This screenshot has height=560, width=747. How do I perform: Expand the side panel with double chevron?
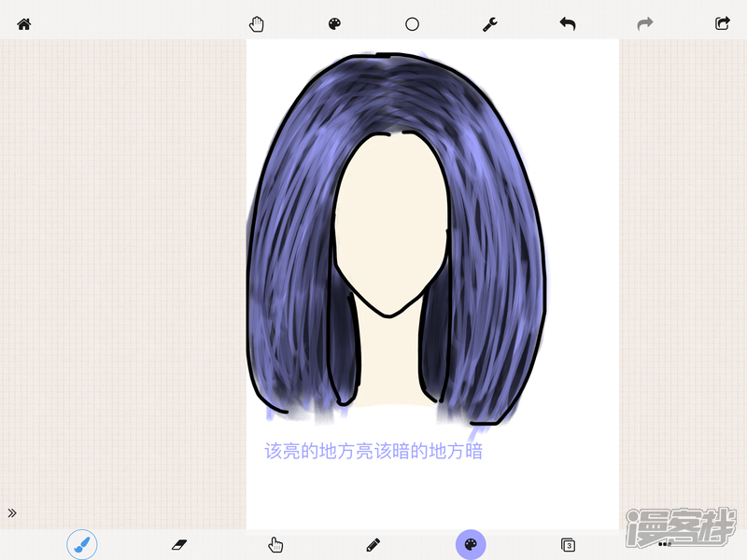tap(12, 512)
